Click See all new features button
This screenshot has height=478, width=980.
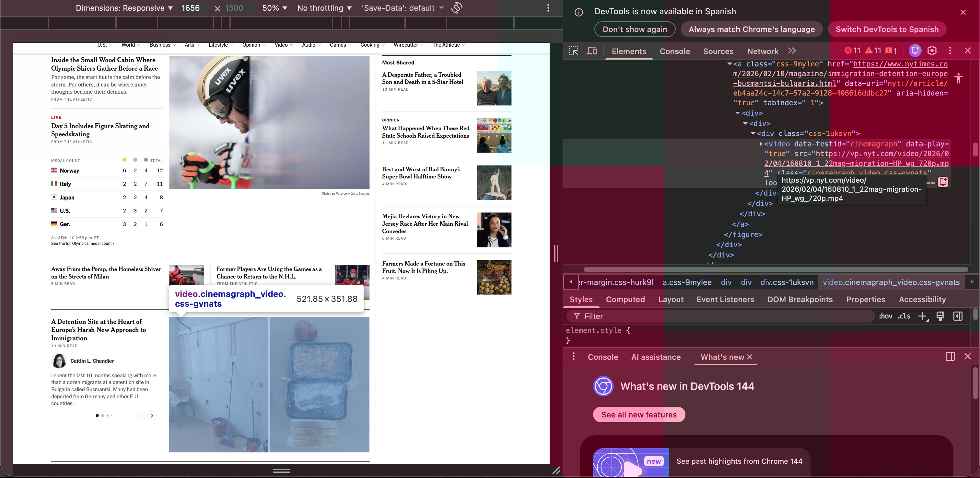[639, 415]
